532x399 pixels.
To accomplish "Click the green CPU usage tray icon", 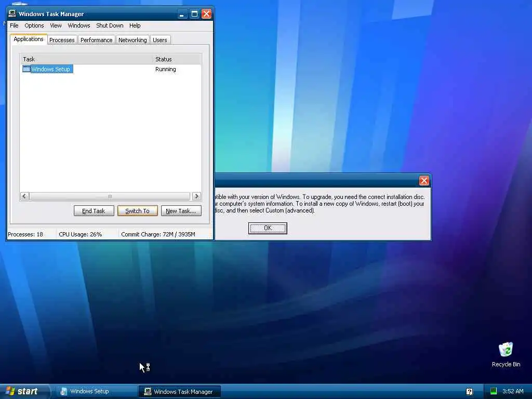I will 494,391.
